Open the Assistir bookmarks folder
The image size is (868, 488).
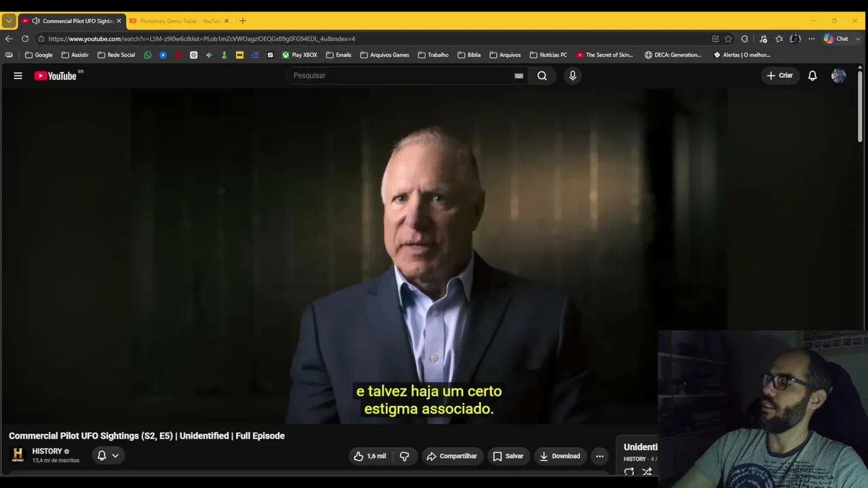[75, 55]
